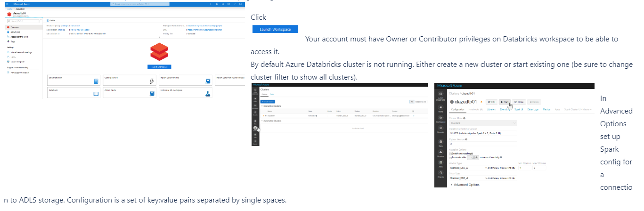Open the Worker Type Standard_DS3_v2 dropdown
644x211 pixels.
click(483, 168)
